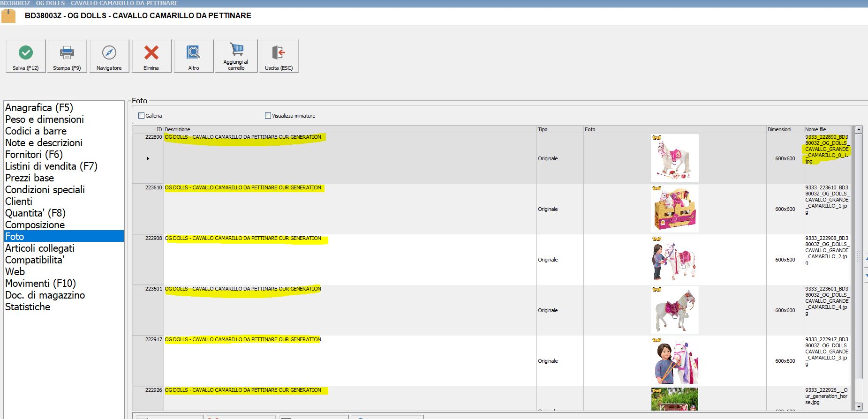868x419 pixels.
Task: Click file name ending CAMARILLO_4.jpg
Action: (x=827, y=301)
